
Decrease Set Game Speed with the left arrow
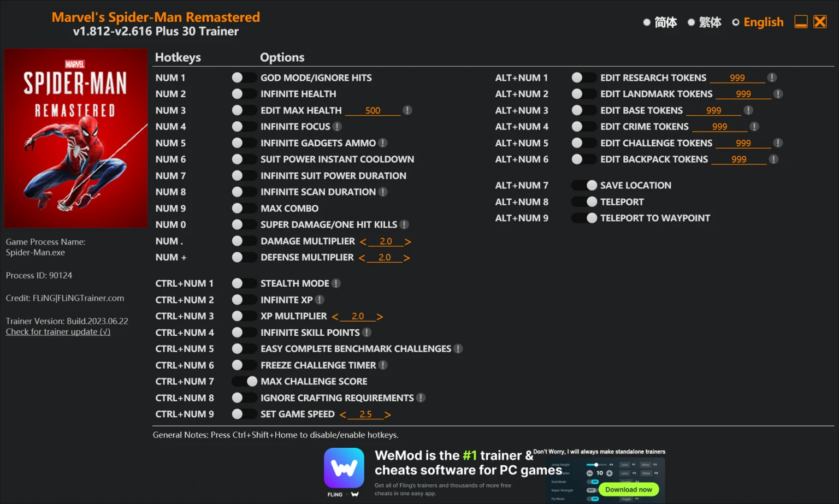pos(342,415)
